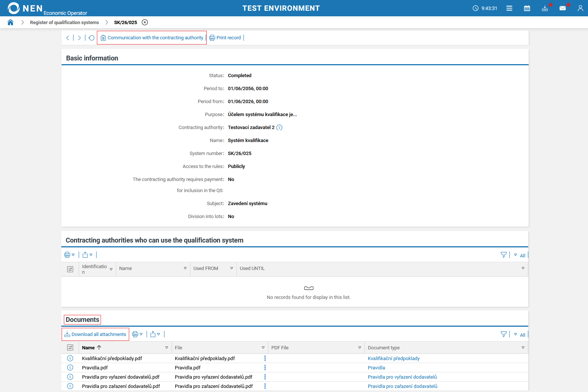
Task: Open Kvalifikační předpoklady document type link
Action: click(x=393, y=359)
